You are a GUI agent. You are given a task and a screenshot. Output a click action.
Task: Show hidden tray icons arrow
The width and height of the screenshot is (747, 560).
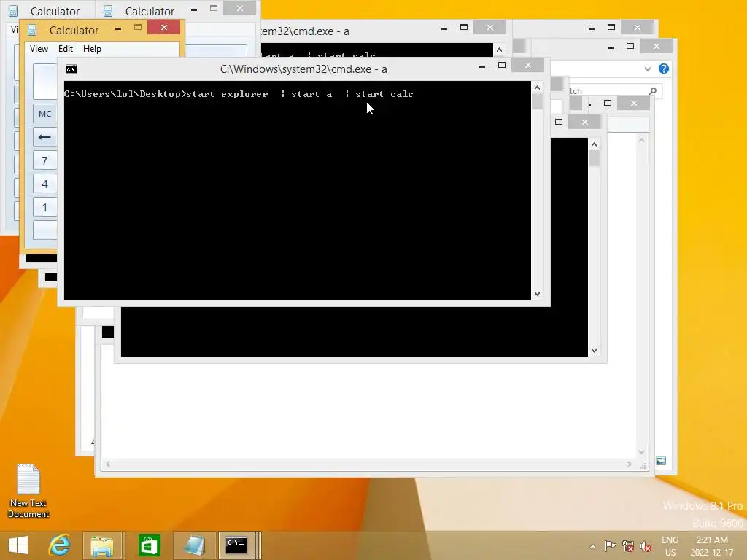pos(592,546)
